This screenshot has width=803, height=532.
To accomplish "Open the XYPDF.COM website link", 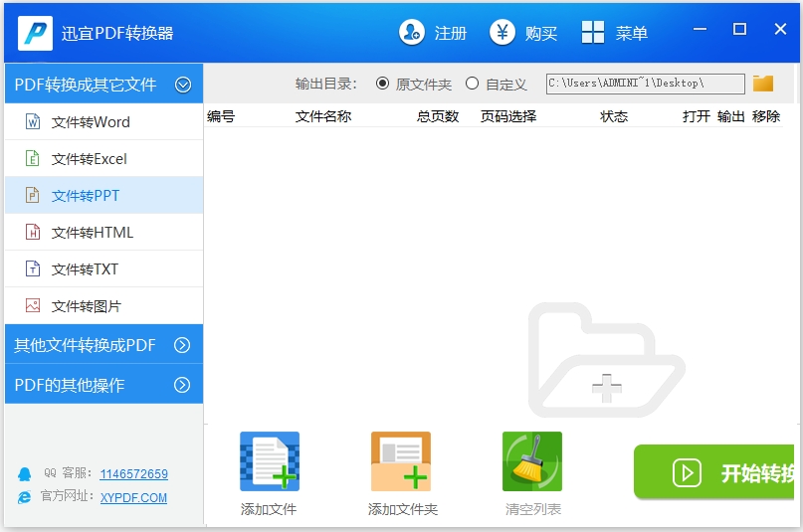I will (133, 498).
